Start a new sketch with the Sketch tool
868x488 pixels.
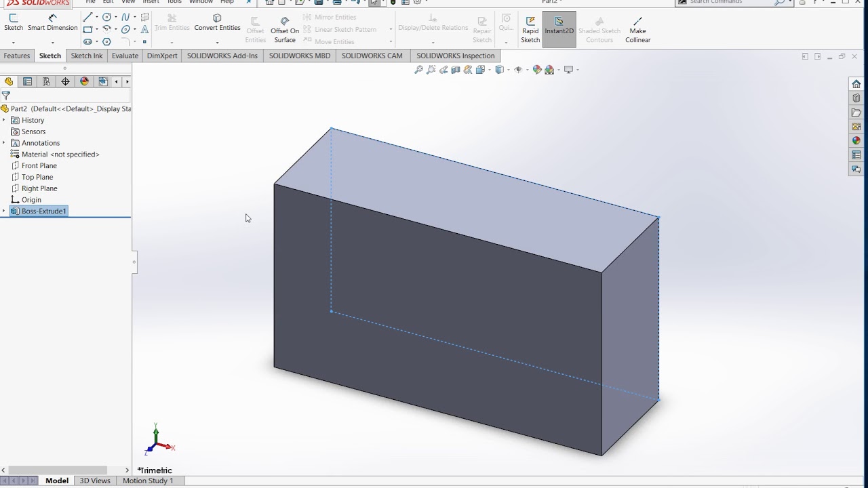pyautogui.click(x=14, y=22)
